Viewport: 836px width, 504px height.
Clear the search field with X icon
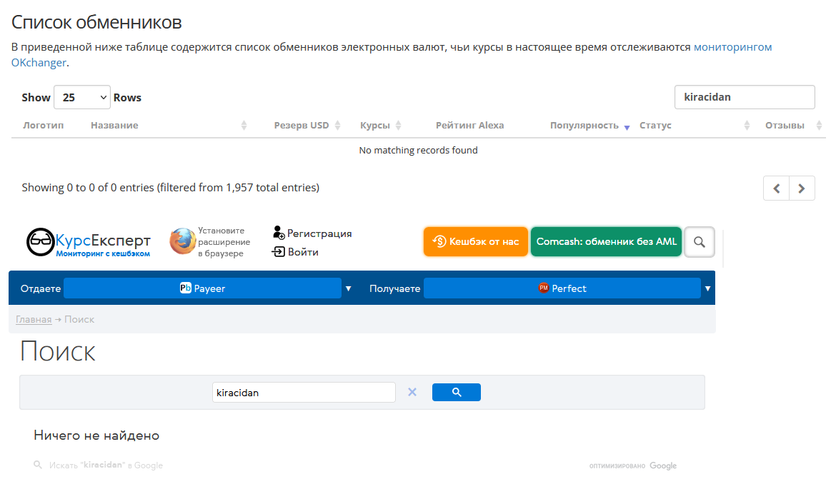[412, 392]
